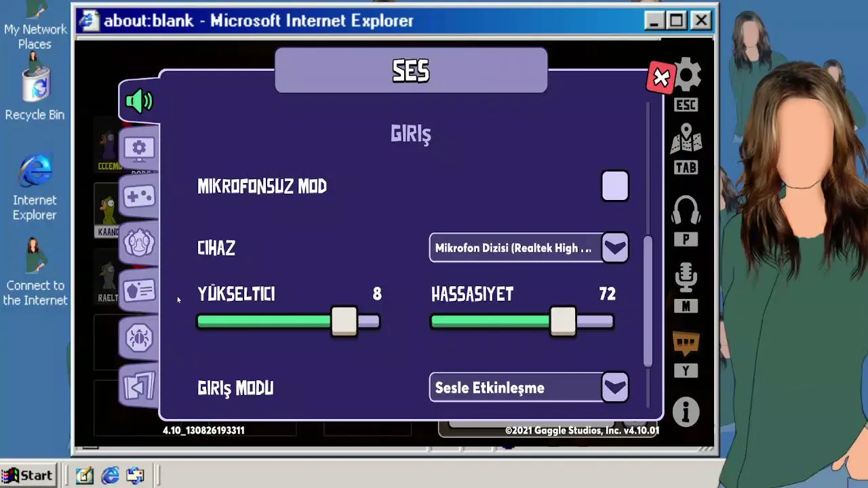The width and height of the screenshot is (868, 488).
Task: Click the Hassasiyet slider handle
Action: click(563, 321)
